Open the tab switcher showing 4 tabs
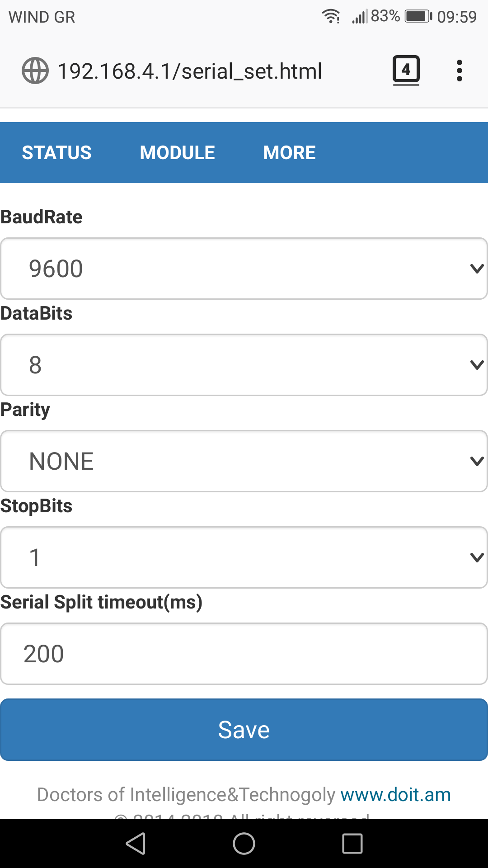 [x=406, y=71]
